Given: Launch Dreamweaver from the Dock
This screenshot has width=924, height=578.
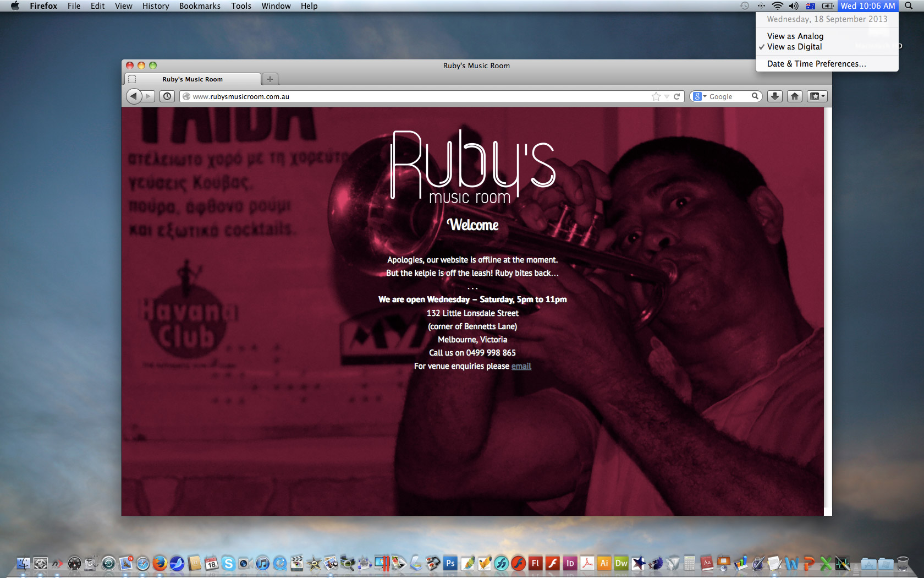Looking at the screenshot, I should point(621,563).
